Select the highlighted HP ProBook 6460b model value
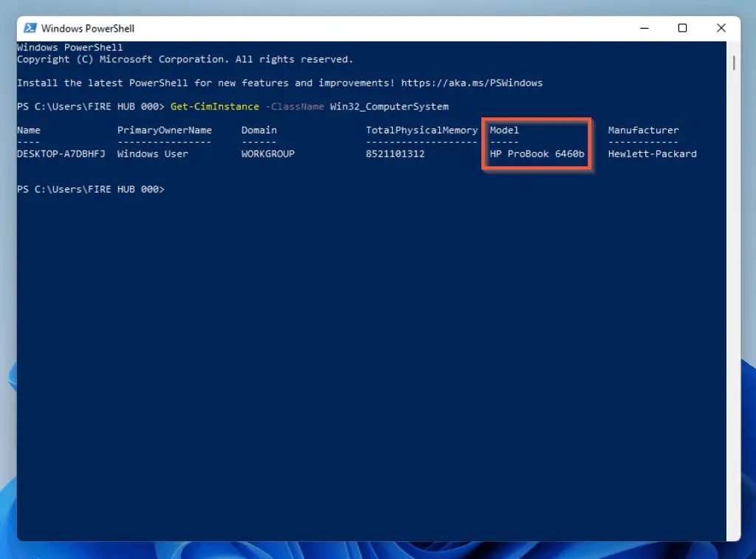Viewport: 756px width, 559px height. 537,154
